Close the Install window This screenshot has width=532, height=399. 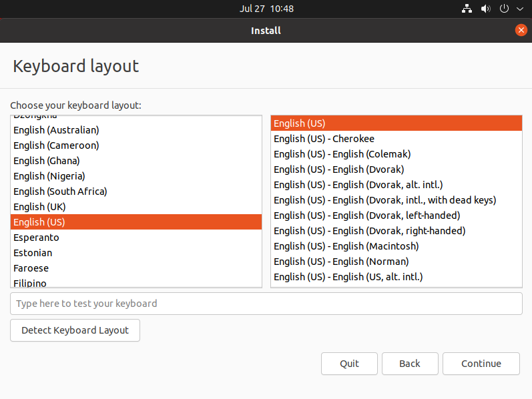[x=521, y=30]
